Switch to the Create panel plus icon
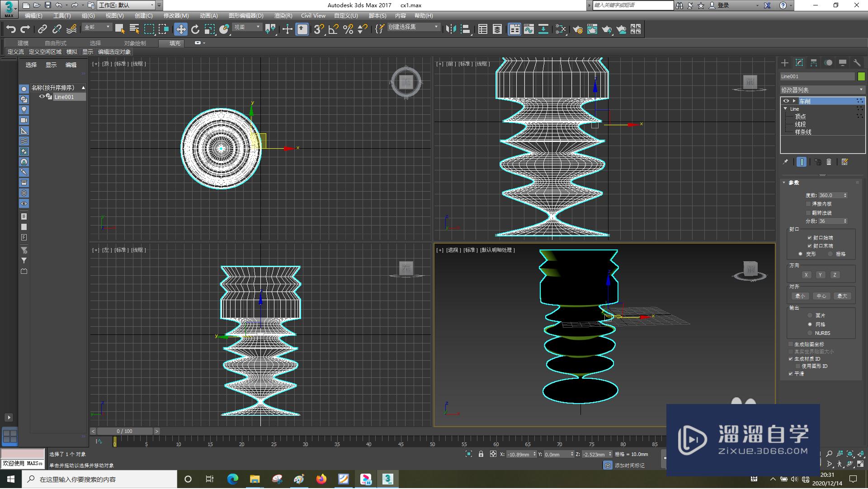This screenshot has height=489, width=868. tap(785, 63)
